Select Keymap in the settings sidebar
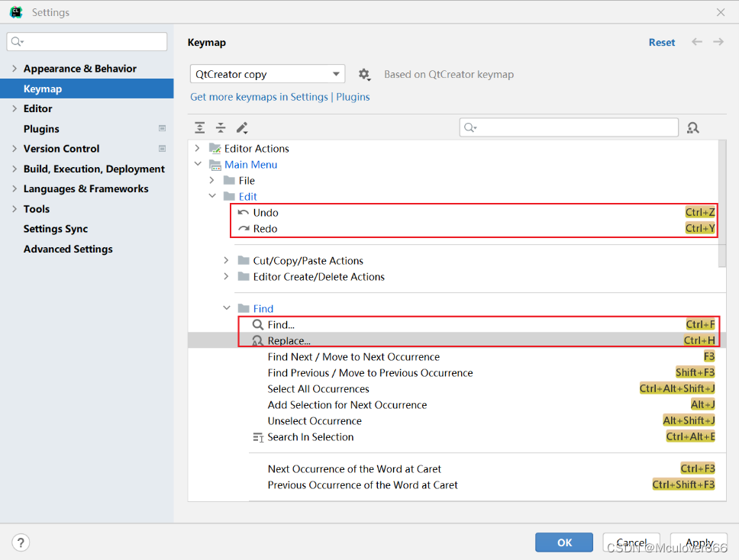 pos(87,89)
